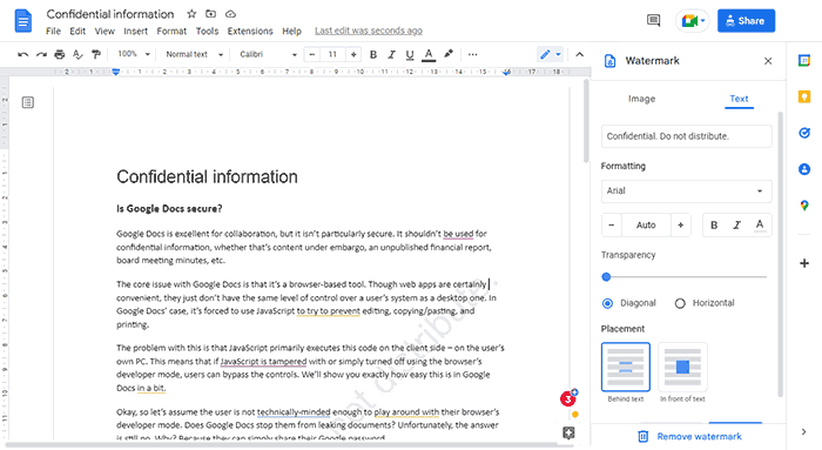Viewport: 822px width, 450px height.
Task: Click the Redo arrow in toolbar
Action: 41,55
